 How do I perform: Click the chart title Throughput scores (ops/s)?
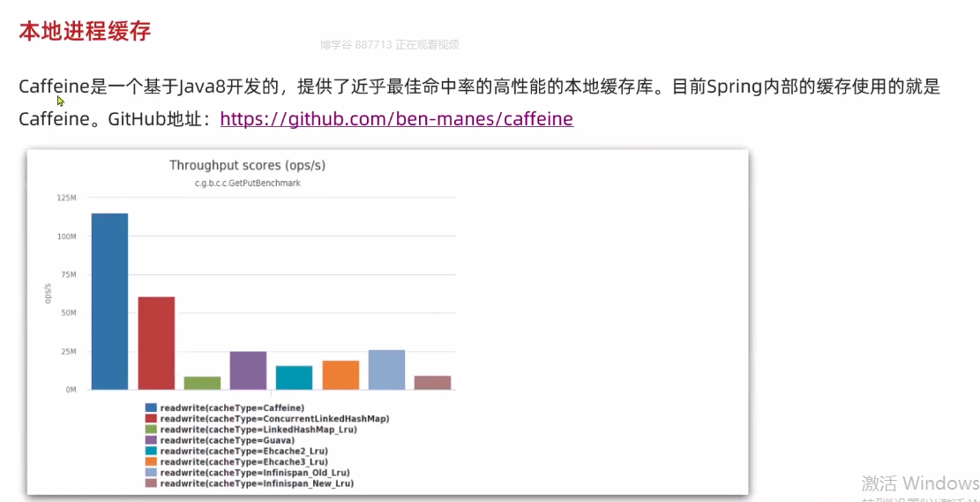[x=248, y=166]
